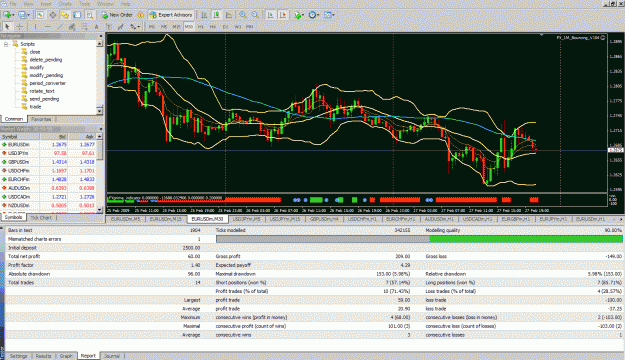Click the zoom in magnifier icon
Screen dimensions: 625x360
pyautogui.click(x=242, y=15)
